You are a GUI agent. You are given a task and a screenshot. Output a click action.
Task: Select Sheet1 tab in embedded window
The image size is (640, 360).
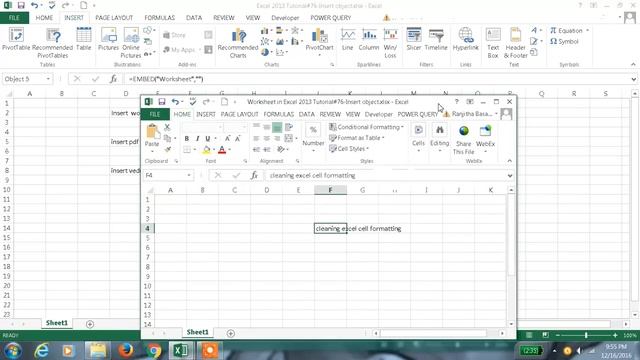pos(198,332)
